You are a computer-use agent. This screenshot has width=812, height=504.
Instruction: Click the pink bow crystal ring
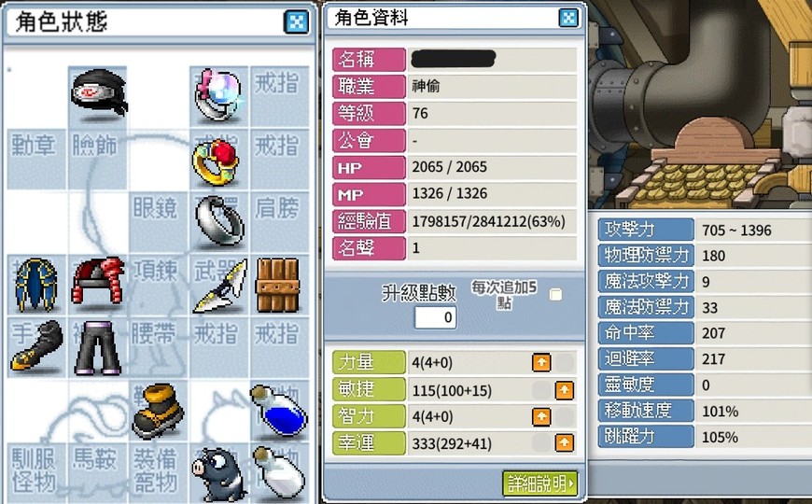coord(218,95)
